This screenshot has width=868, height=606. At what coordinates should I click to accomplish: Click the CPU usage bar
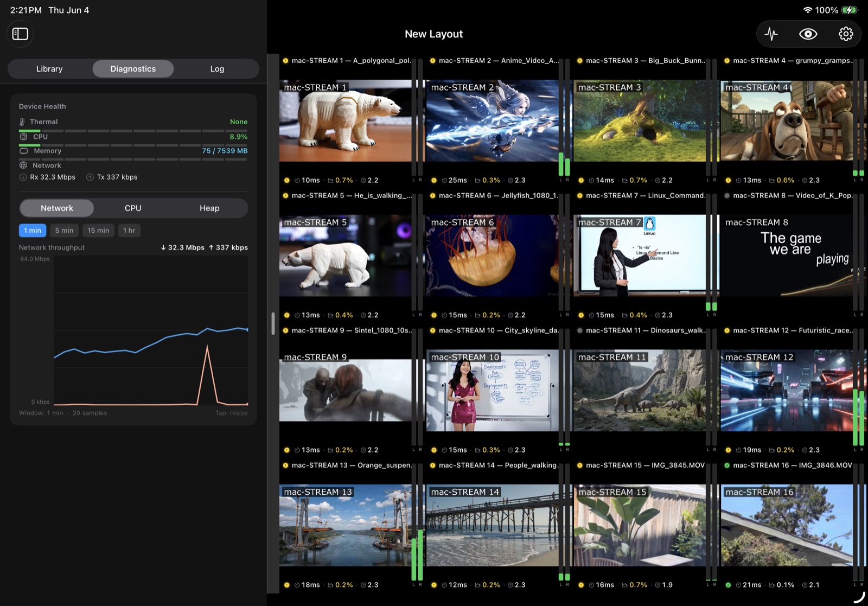[x=133, y=145]
